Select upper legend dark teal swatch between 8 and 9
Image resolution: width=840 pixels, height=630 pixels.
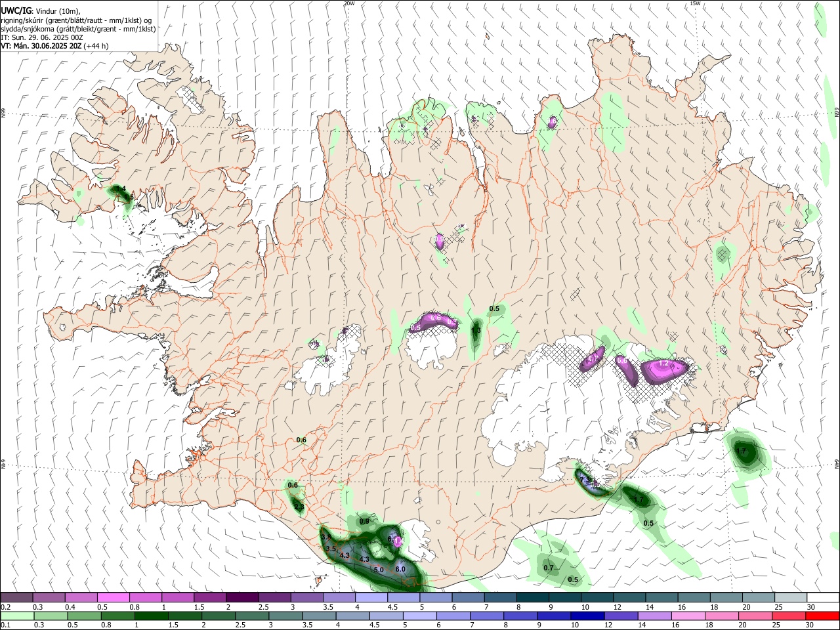pos(533,598)
